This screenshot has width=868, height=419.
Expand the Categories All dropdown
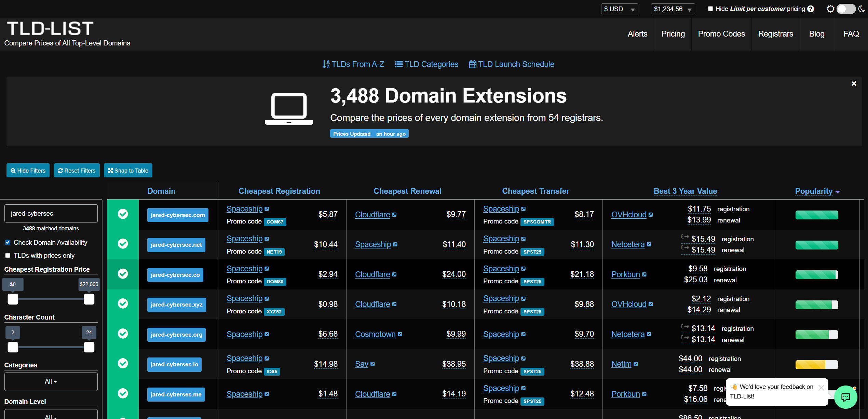(x=51, y=382)
